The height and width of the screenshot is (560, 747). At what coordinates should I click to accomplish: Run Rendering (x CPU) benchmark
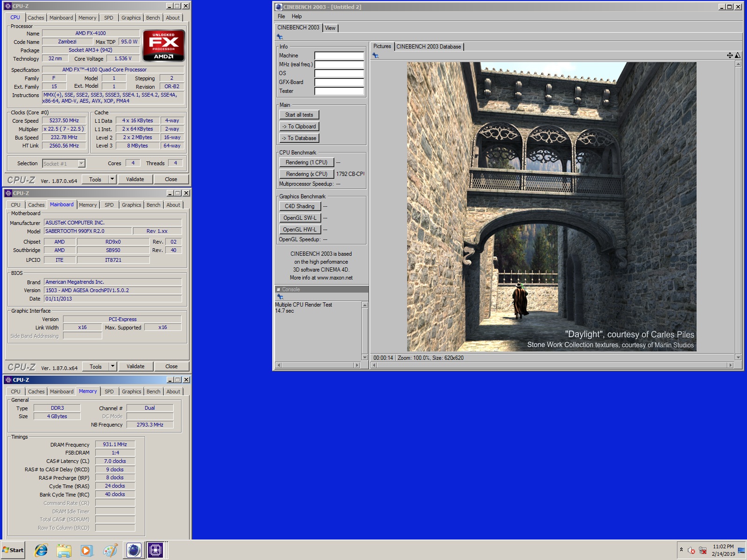[x=307, y=174]
